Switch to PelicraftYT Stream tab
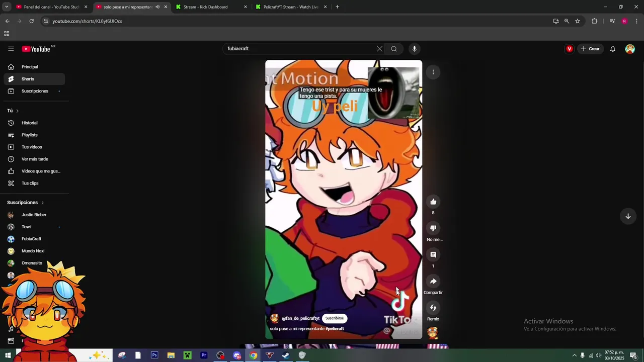This screenshot has height=362, width=644. pos(291,7)
